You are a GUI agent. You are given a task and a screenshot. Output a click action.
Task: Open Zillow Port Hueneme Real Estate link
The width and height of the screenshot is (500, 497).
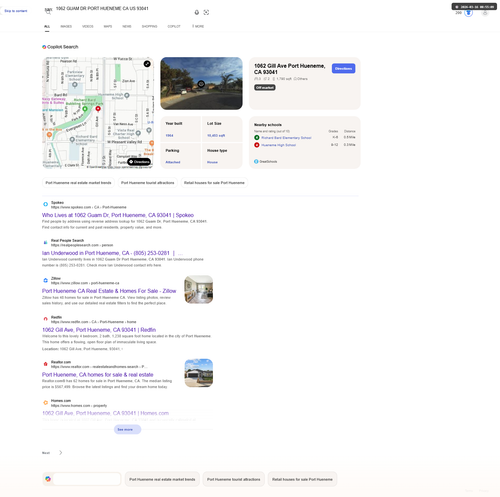tap(109, 291)
